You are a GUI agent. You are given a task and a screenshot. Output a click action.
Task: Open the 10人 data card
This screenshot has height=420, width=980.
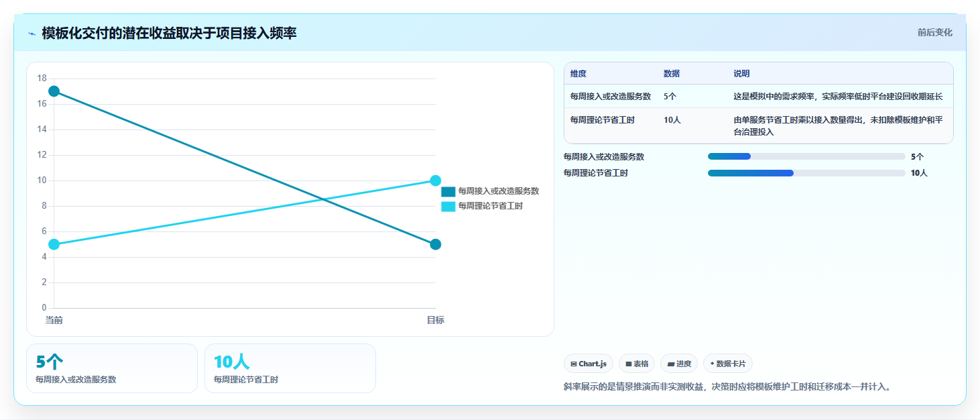pyautogui.click(x=290, y=368)
